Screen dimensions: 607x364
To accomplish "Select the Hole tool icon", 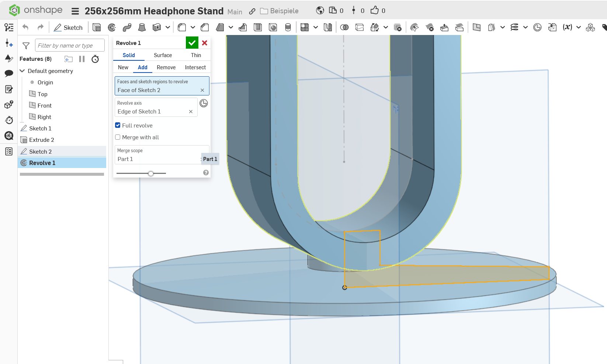I will (273, 27).
